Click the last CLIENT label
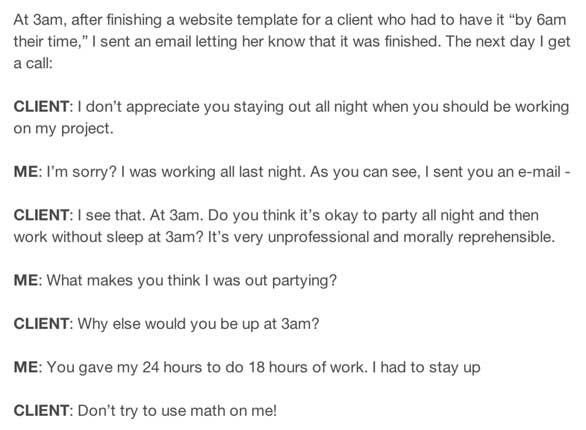The width and height of the screenshot is (586, 430). click(41, 411)
